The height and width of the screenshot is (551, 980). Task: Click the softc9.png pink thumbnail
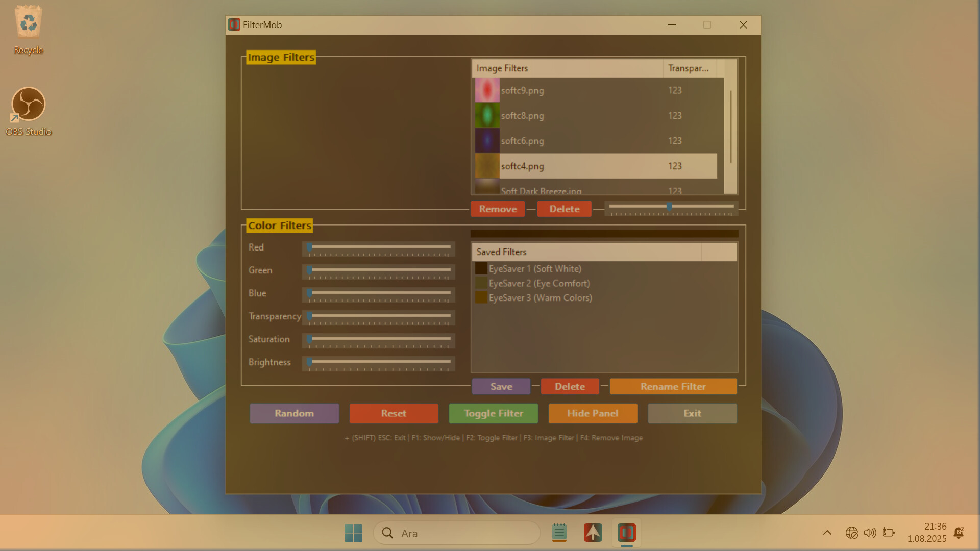click(487, 90)
